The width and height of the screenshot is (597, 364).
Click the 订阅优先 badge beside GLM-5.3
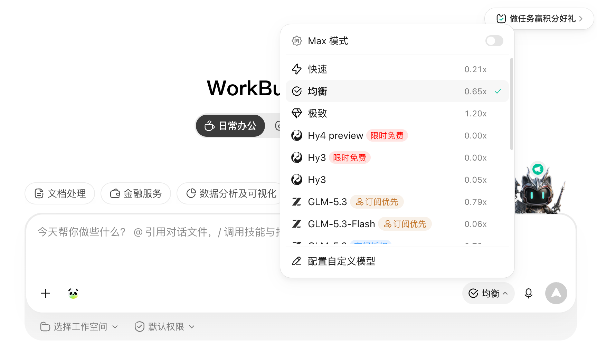point(377,202)
